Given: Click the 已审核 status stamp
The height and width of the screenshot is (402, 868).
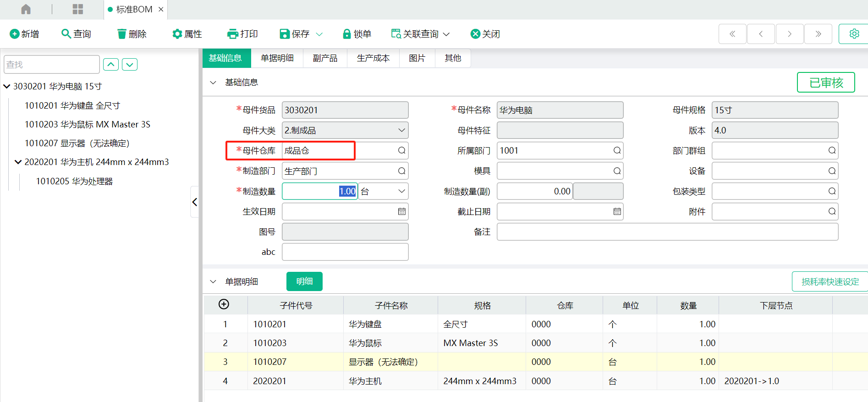Looking at the screenshot, I should click(826, 83).
